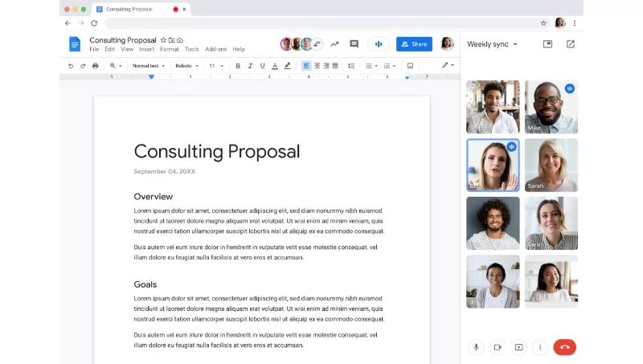Click the red leave call button
The height and width of the screenshot is (364, 643).
click(x=564, y=347)
